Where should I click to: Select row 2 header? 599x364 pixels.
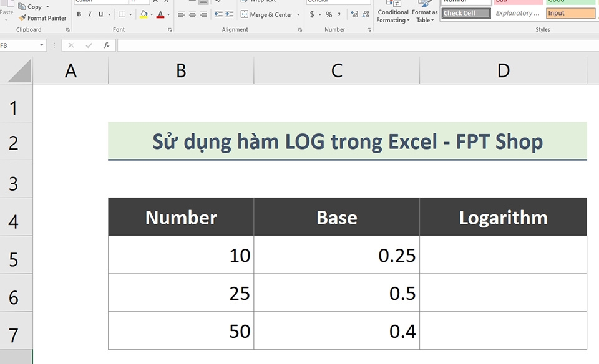[16, 141]
